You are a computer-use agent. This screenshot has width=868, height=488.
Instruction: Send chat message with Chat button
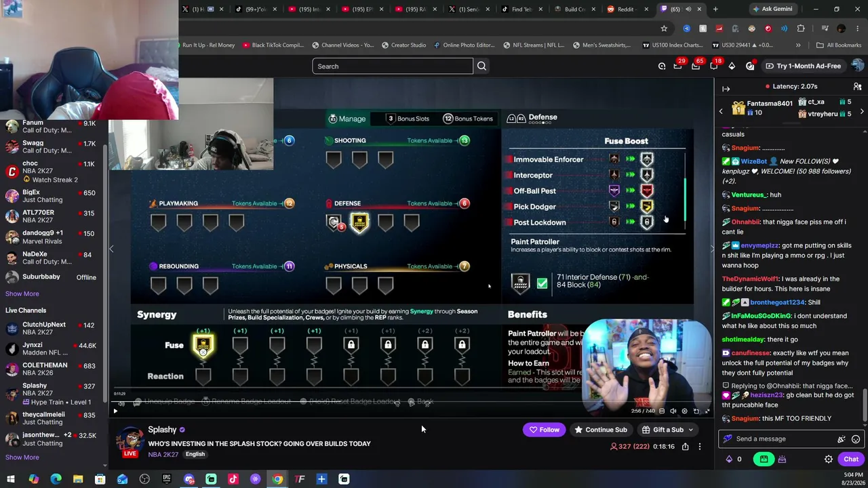click(x=851, y=459)
